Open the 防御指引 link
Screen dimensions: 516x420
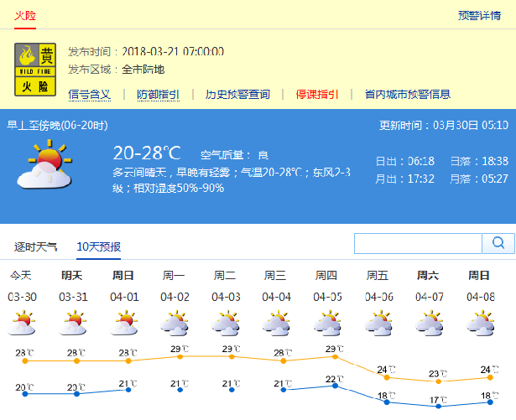coord(158,94)
